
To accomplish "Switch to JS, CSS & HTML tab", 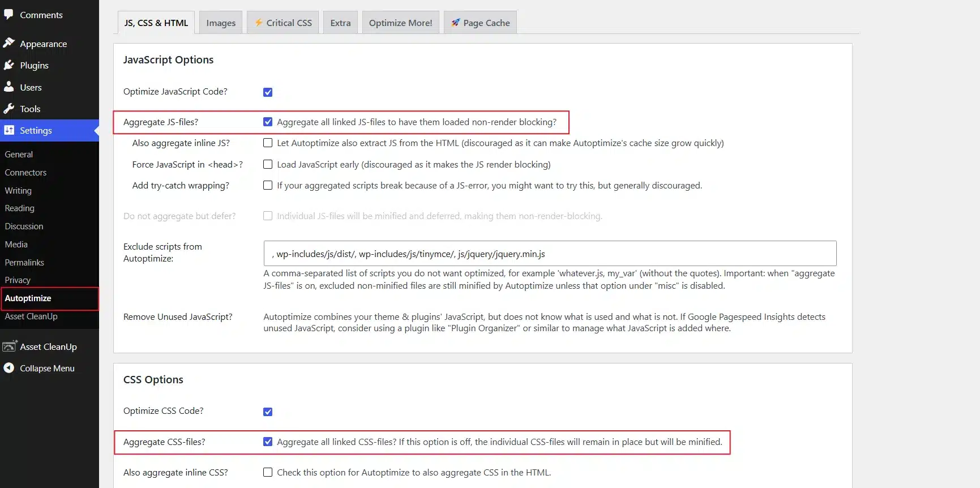I will point(156,23).
